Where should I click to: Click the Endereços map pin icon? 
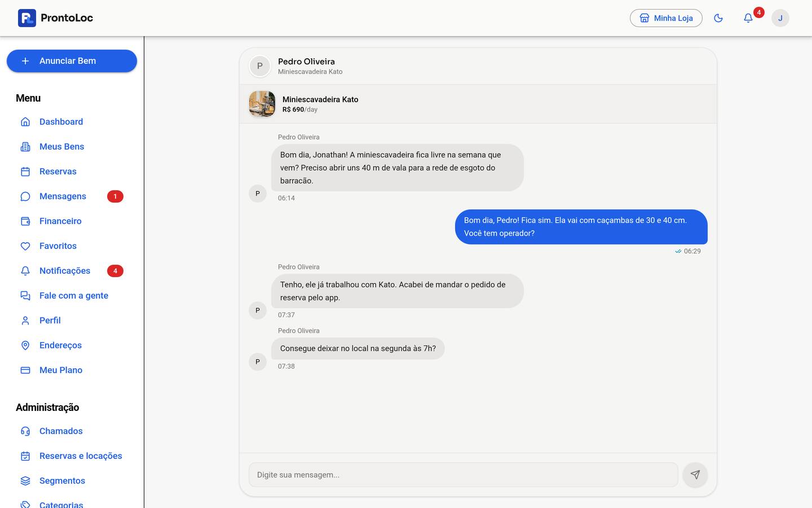(25, 345)
